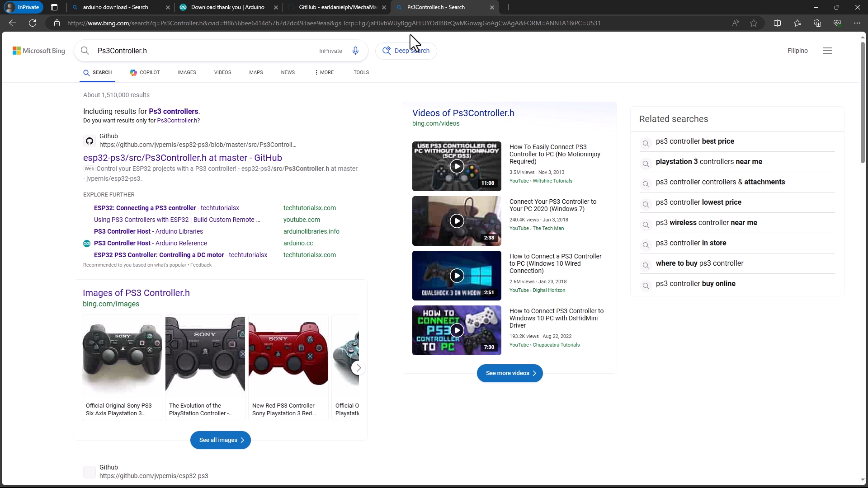View site information lock icon
868x488 pixels.
[57, 23]
